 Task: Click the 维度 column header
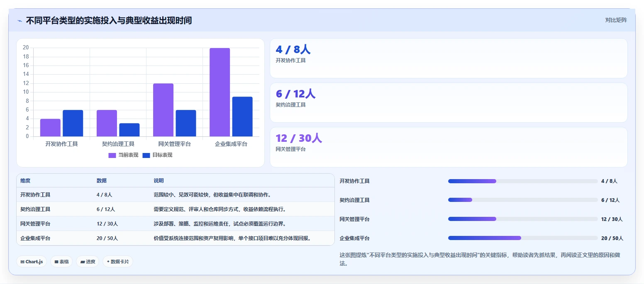click(x=25, y=181)
